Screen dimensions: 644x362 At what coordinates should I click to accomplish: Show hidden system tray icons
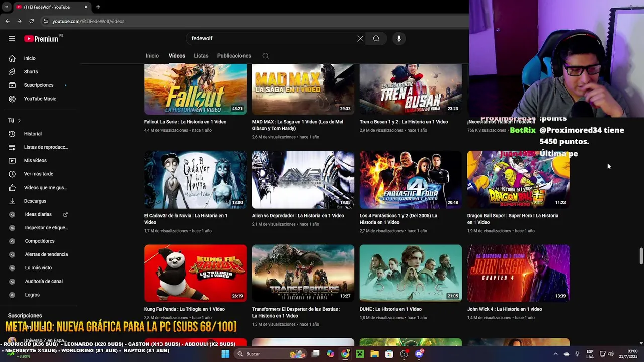pyautogui.click(x=556, y=354)
